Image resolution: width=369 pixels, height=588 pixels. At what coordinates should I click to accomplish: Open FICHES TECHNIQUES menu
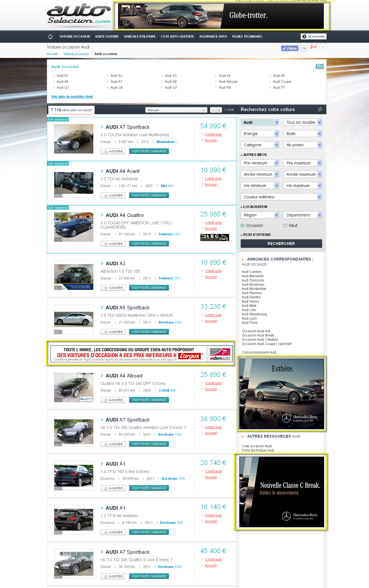[247, 36]
